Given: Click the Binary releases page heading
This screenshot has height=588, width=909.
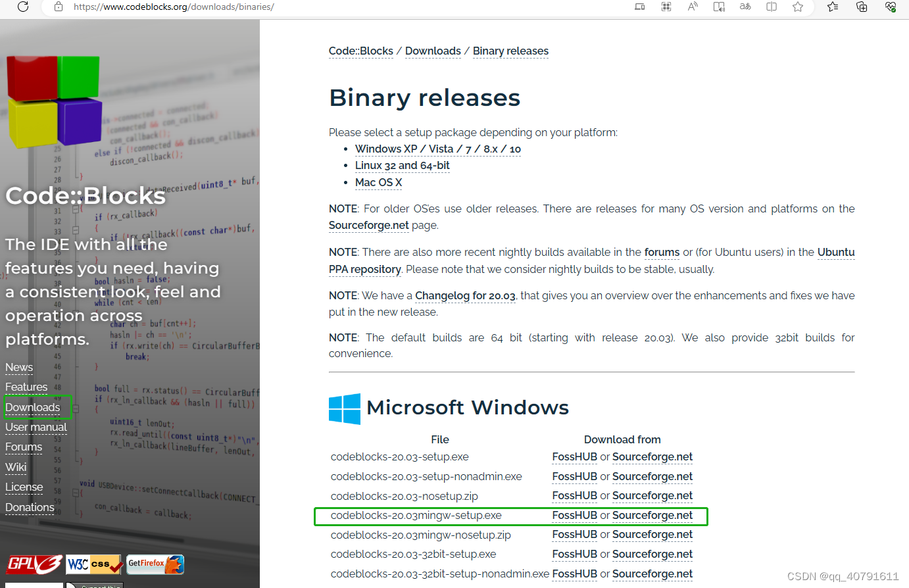Looking at the screenshot, I should coord(425,97).
